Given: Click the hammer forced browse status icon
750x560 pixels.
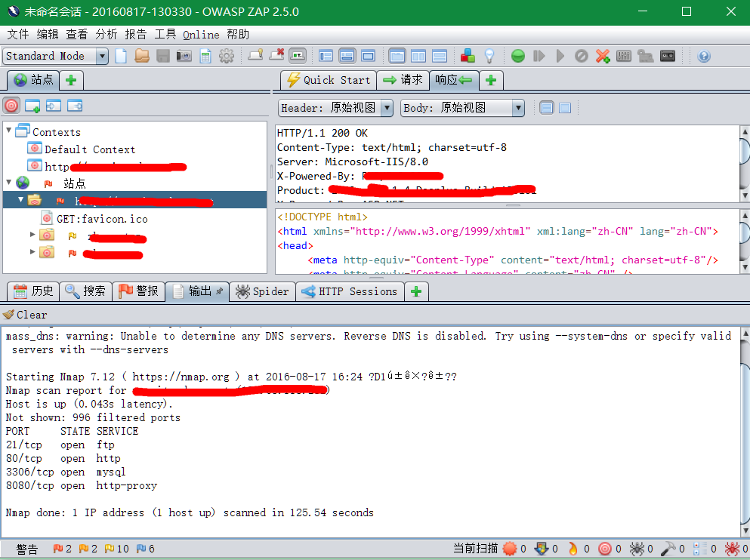Looking at the screenshot, I should (668, 549).
